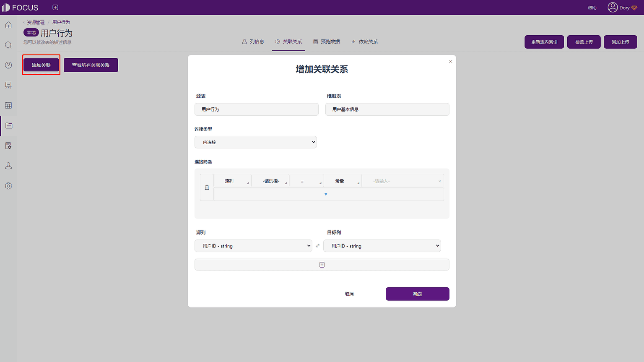This screenshot has height=362, width=644.
Task: Open the 常量 value type dropdown
Action: pos(343,181)
